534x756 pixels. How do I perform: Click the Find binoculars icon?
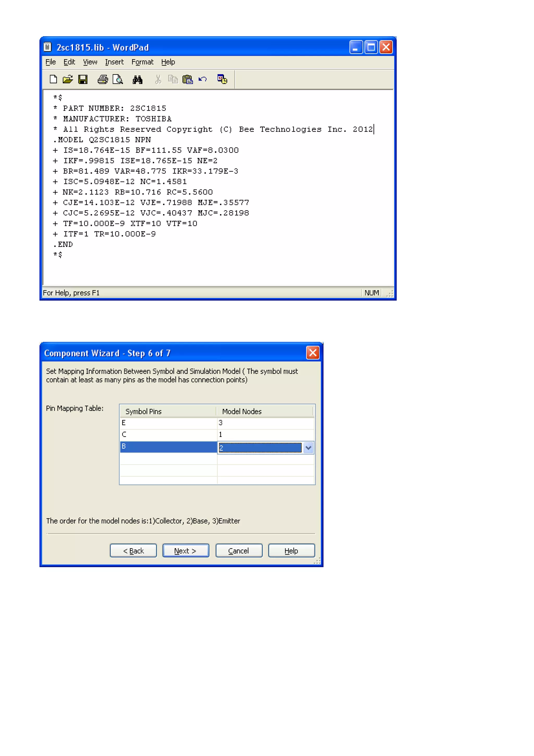coord(137,79)
